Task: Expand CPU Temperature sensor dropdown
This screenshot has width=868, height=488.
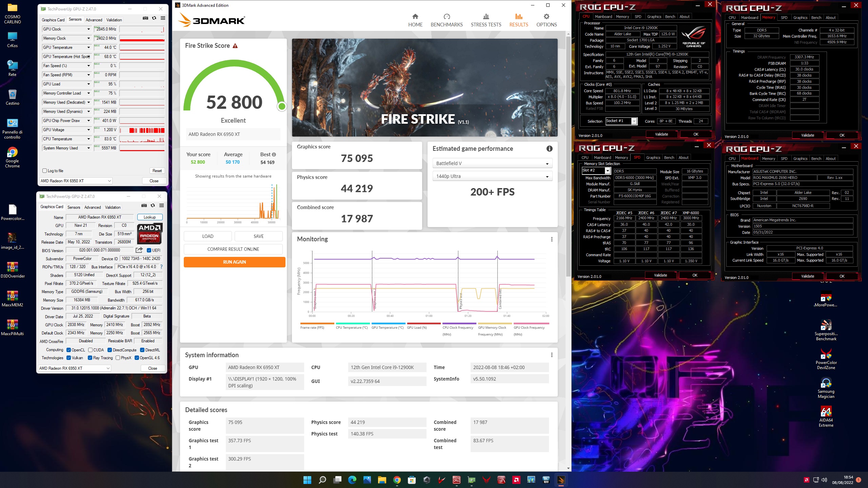Action: coord(88,139)
